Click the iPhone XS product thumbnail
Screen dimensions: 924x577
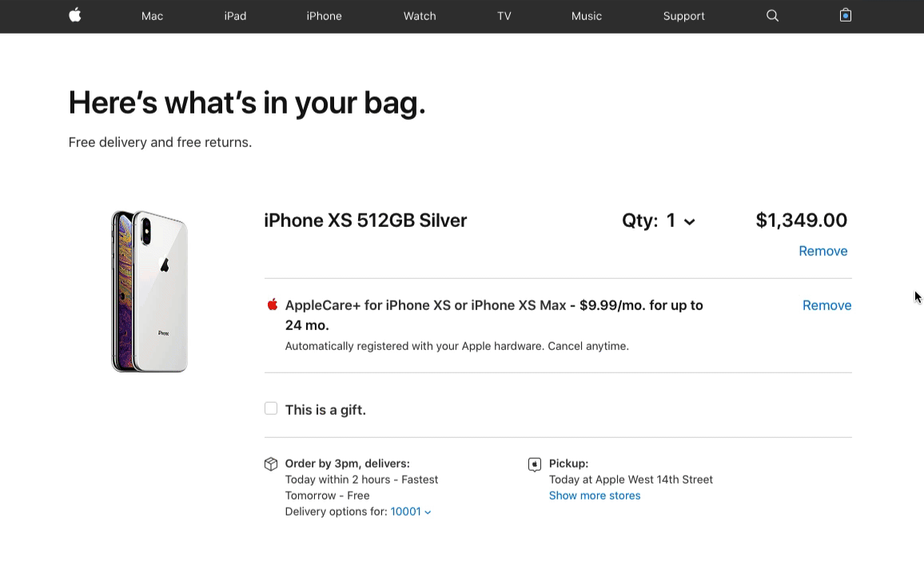coord(149,291)
